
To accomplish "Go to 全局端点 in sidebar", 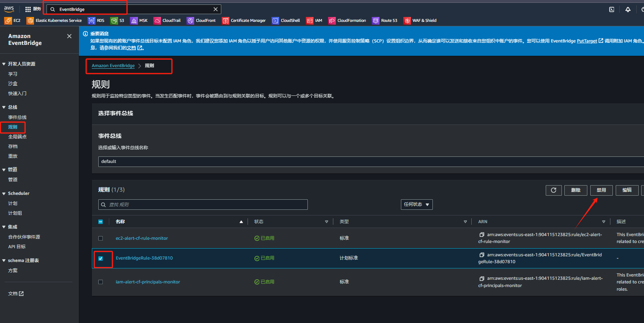I will [x=17, y=137].
